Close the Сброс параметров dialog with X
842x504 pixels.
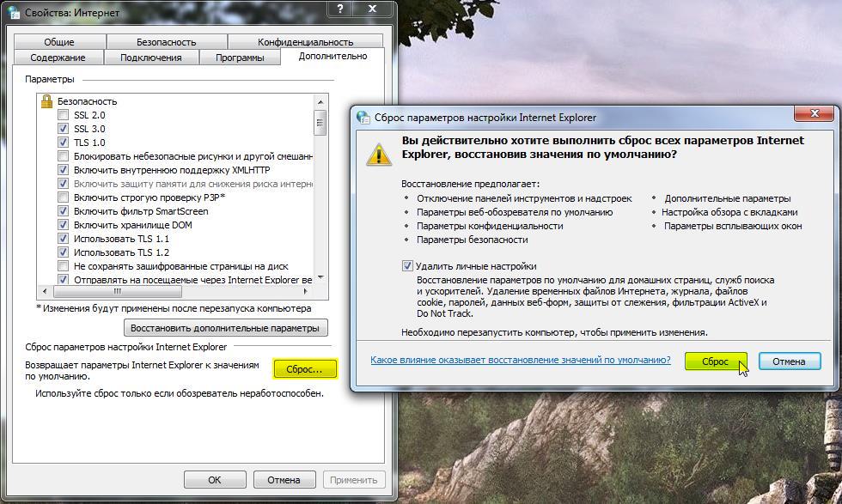tap(815, 112)
